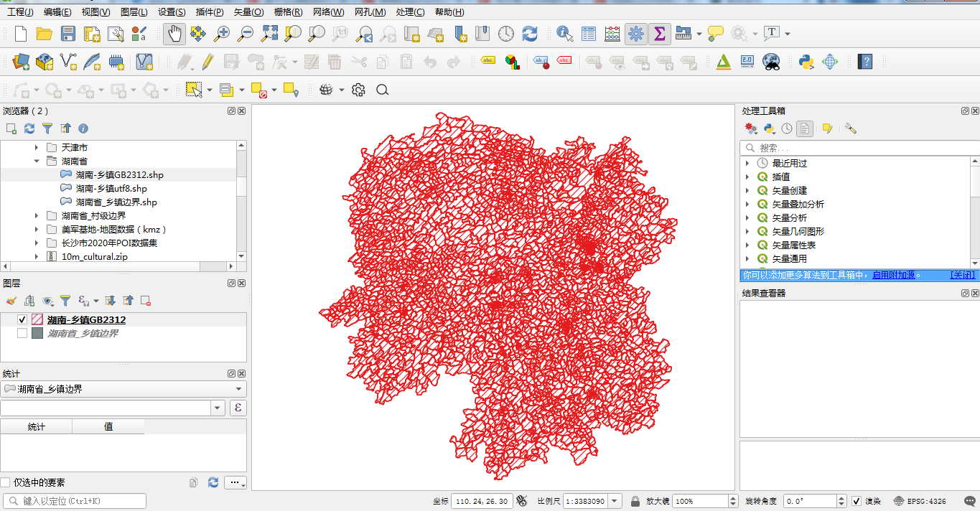Expand the 天津市 folder
Screen dimensions: 980x511
[x=37, y=147]
